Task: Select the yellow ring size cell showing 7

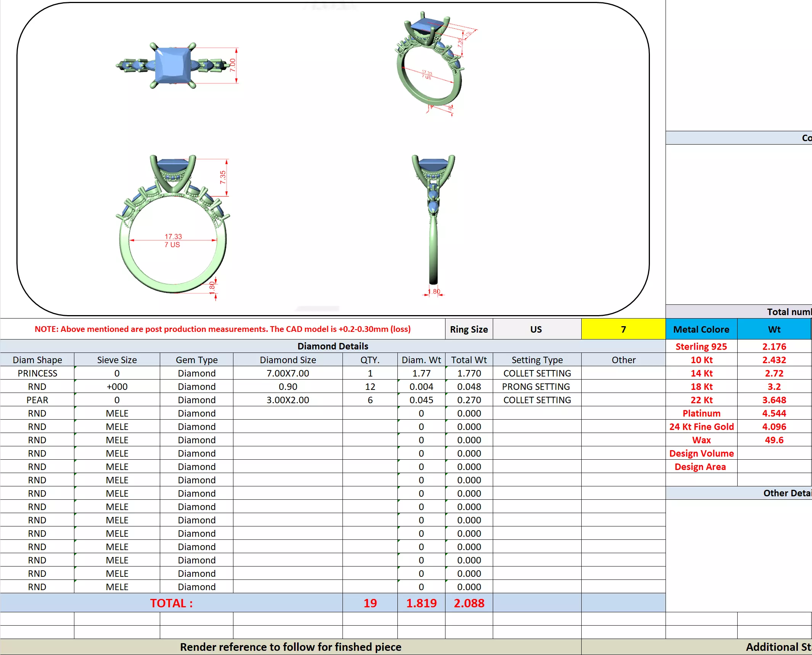Action: 623,329
